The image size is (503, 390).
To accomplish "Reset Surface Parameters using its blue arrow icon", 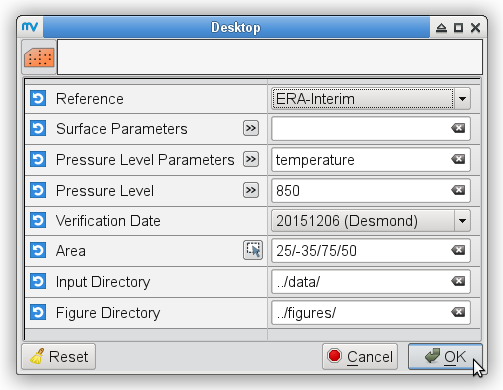I will pyautogui.click(x=38, y=129).
